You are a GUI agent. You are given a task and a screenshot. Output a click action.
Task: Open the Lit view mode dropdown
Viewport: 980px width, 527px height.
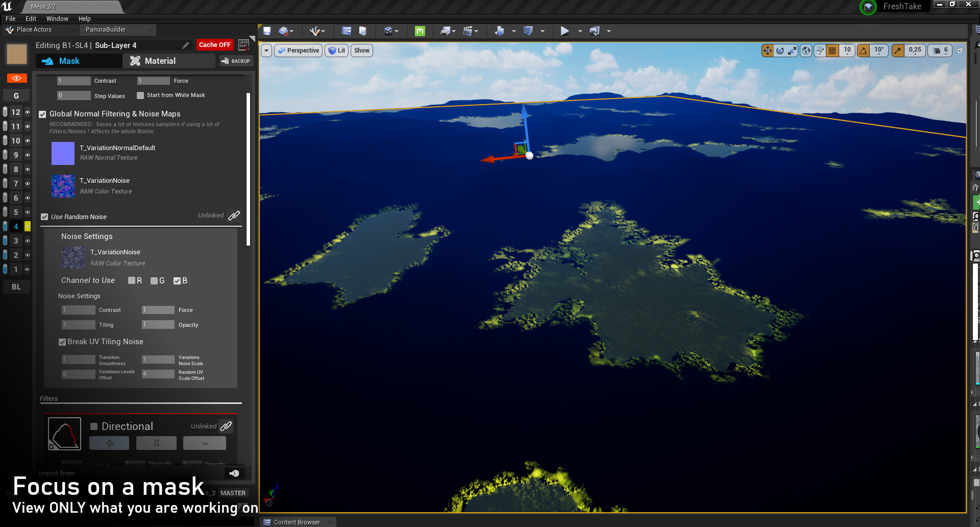[x=336, y=51]
